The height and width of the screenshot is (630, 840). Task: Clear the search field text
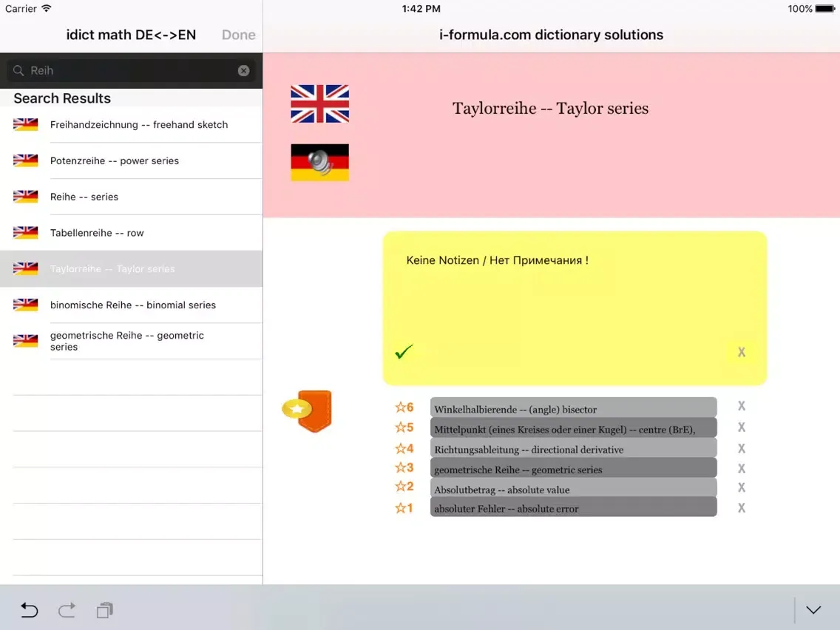(244, 71)
